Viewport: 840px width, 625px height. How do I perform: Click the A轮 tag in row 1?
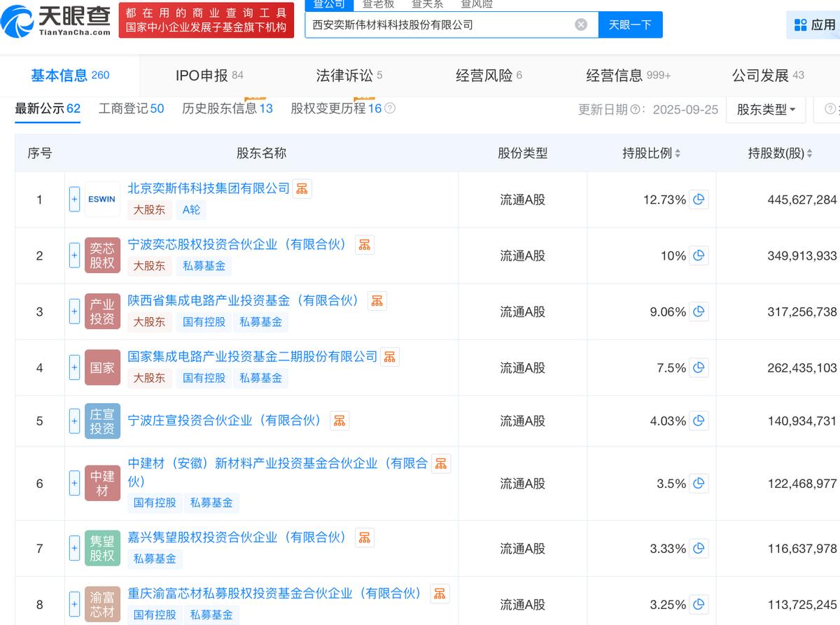[x=191, y=209]
